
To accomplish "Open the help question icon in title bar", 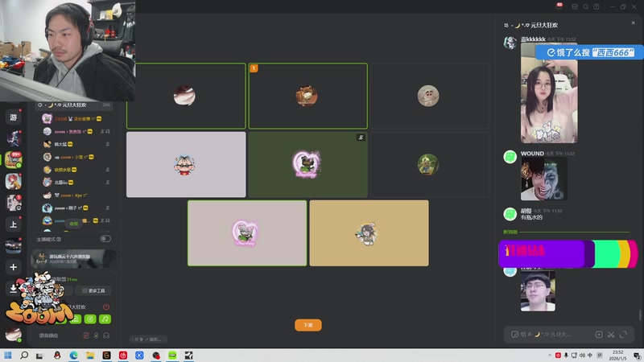I will (596, 6).
